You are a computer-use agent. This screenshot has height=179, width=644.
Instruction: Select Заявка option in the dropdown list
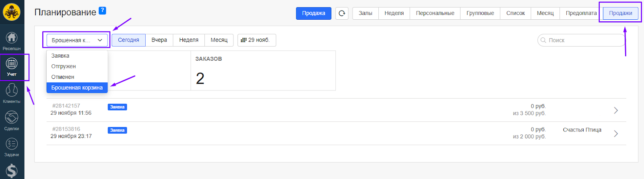point(60,56)
